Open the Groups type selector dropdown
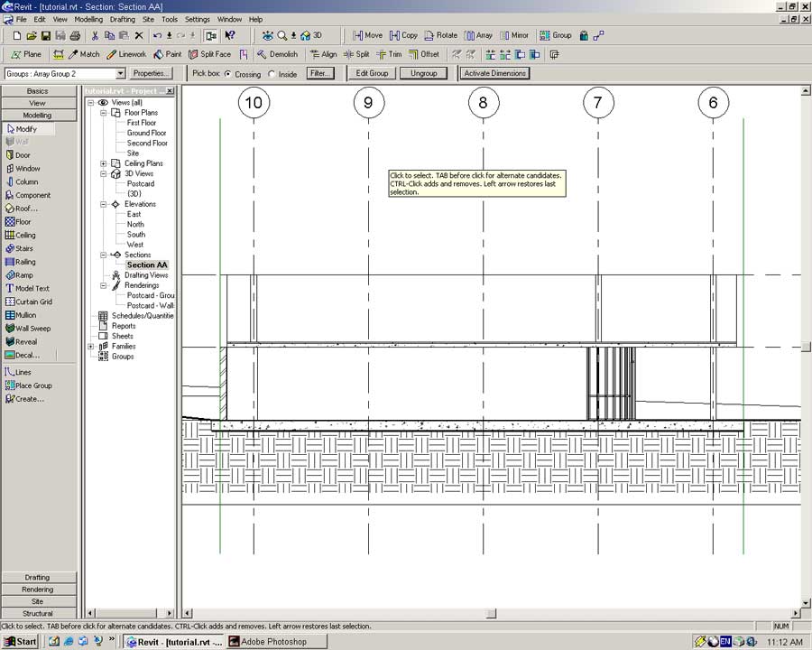This screenshot has height=650, width=812. (x=120, y=74)
